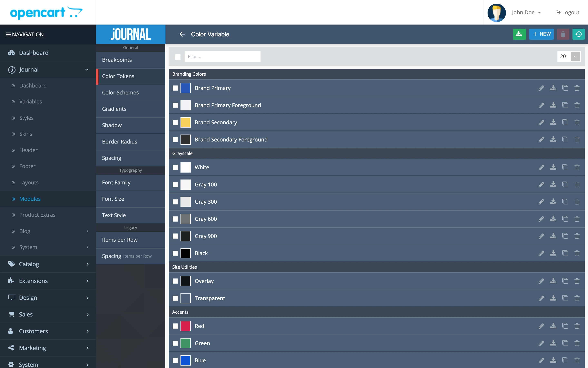Open Color Schemes in Journal sidebar
588x368 pixels.
130,92
